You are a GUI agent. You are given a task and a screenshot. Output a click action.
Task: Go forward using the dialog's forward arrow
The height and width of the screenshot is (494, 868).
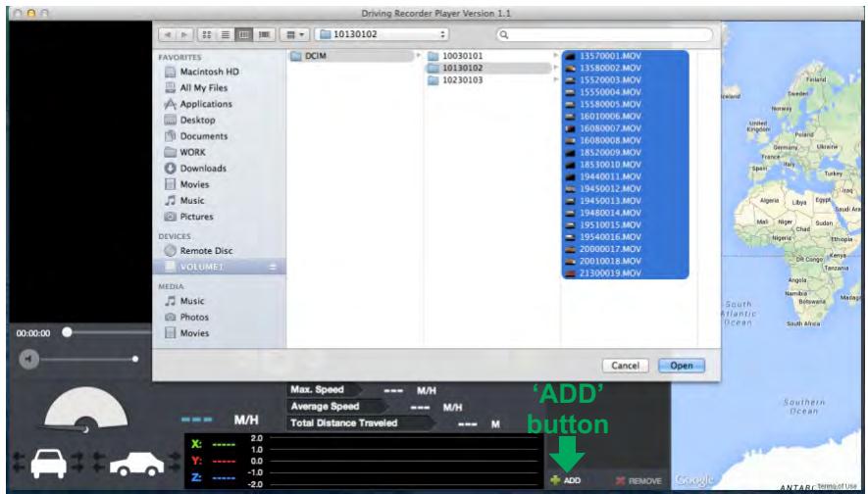(184, 35)
